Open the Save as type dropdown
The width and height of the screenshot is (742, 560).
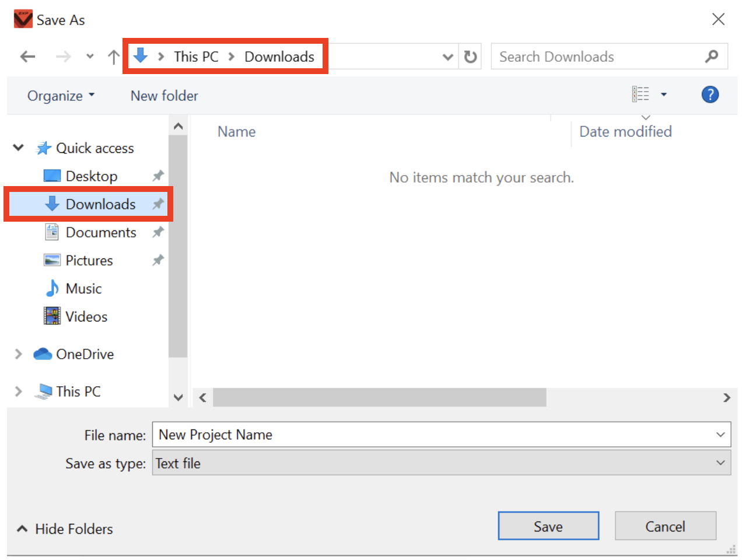(x=722, y=463)
